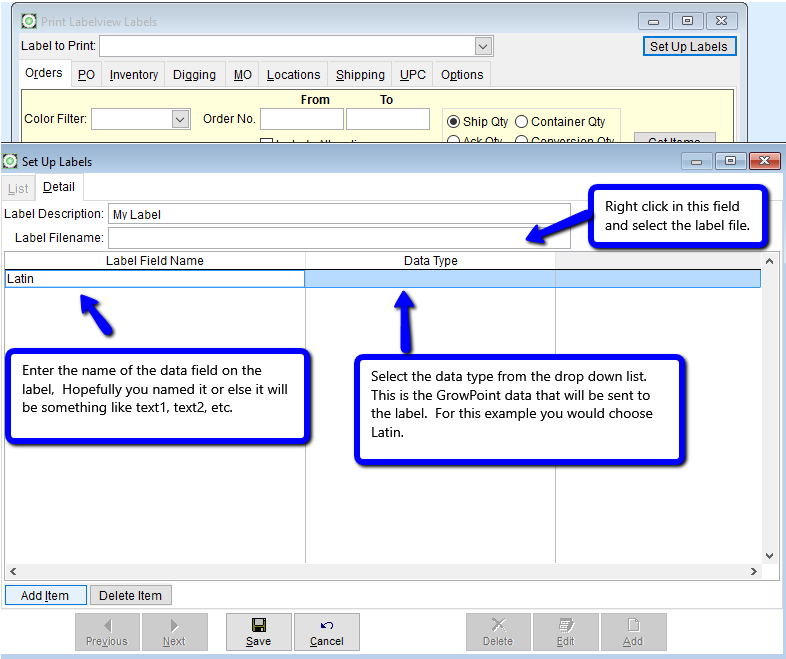Click the Delete Item button
This screenshot has width=786, height=659.
click(130, 595)
